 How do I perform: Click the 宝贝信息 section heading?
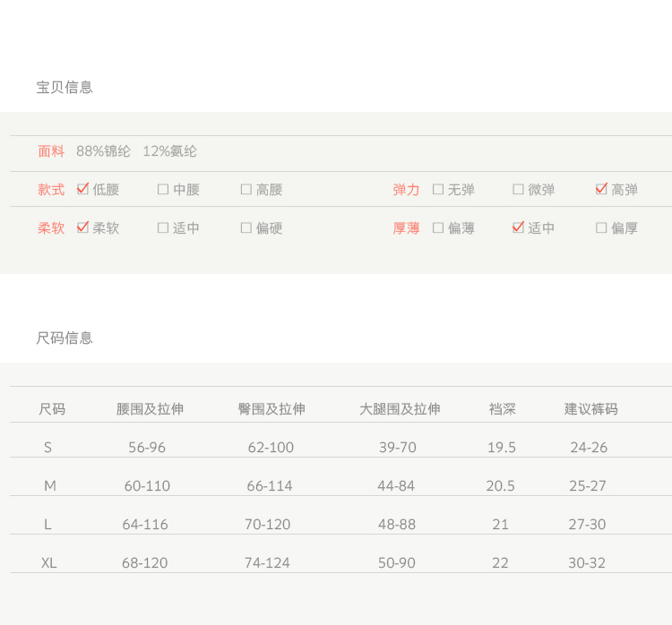pyautogui.click(x=65, y=87)
